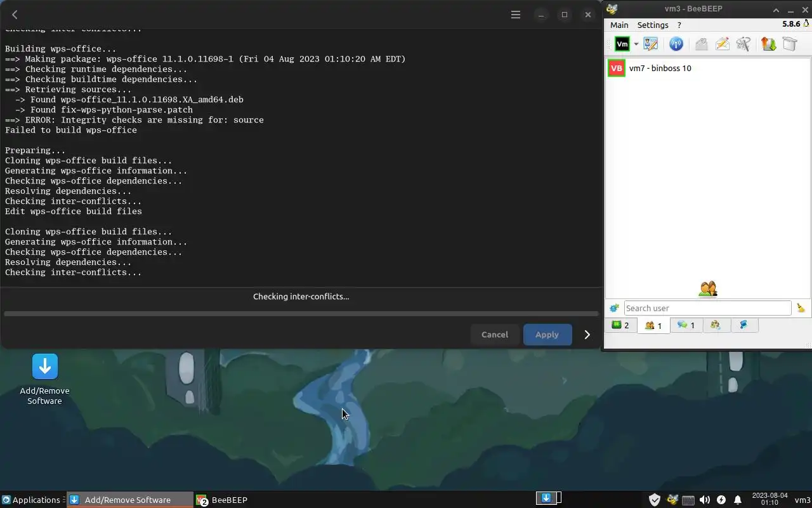The height and width of the screenshot is (508, 812).
Task: Click the forward chevron beside Apply
Action: (587, 335)
